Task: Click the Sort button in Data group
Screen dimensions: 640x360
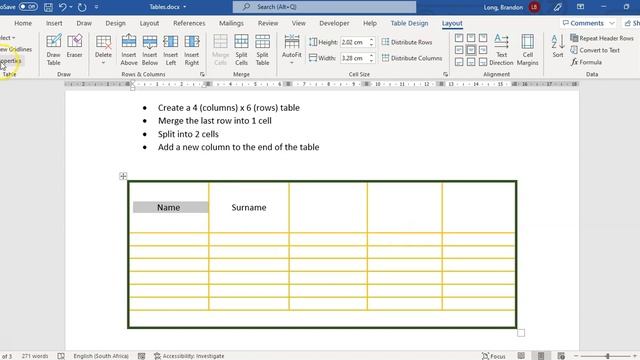Action: coord(558,46)
